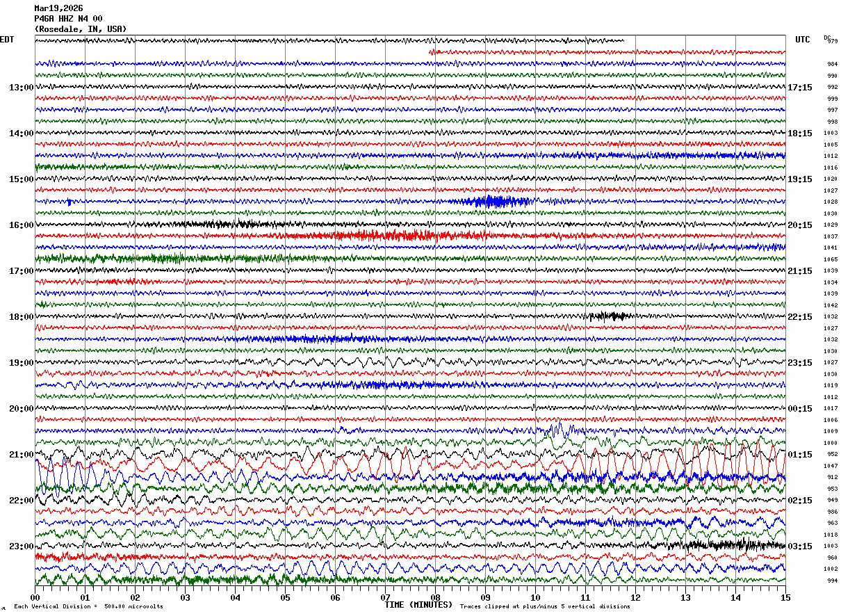Screen dimensions: 841x616
Task: Click the '20:15' UTC time label
Action: click(800, 225)
